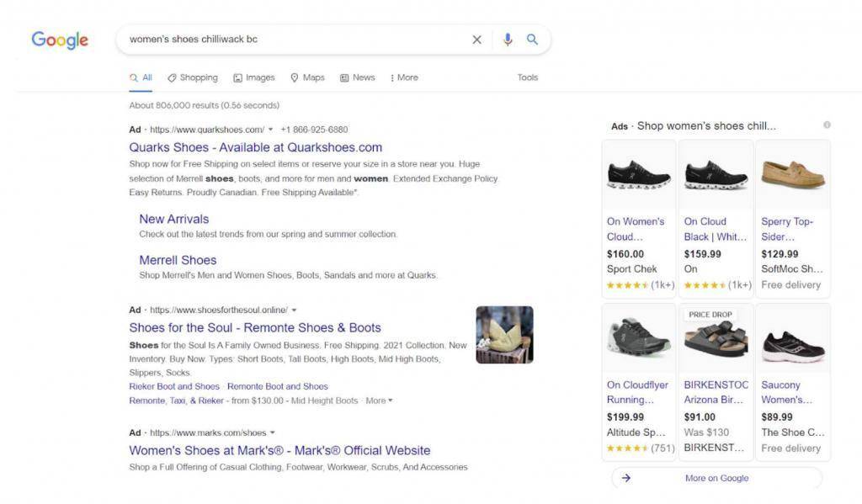862x504 pixels.
Task: Open the Maps tab
Action: [x=307, y=77]
